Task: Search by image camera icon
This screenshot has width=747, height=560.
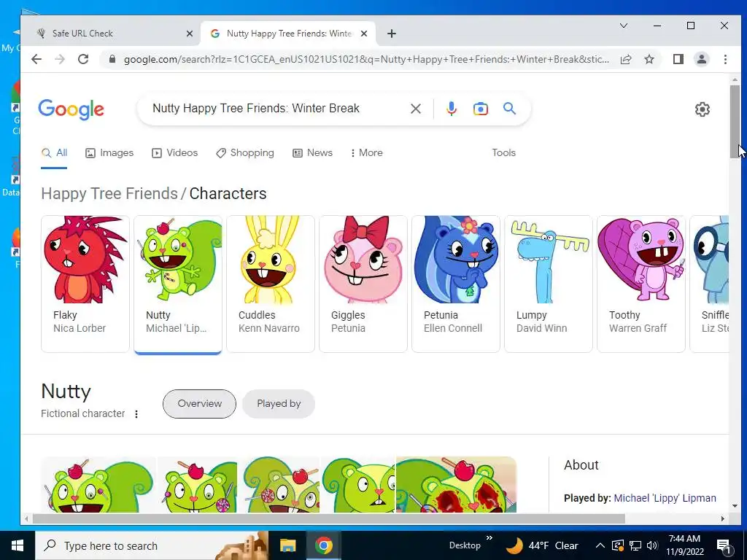Action: tap(480, 109)
